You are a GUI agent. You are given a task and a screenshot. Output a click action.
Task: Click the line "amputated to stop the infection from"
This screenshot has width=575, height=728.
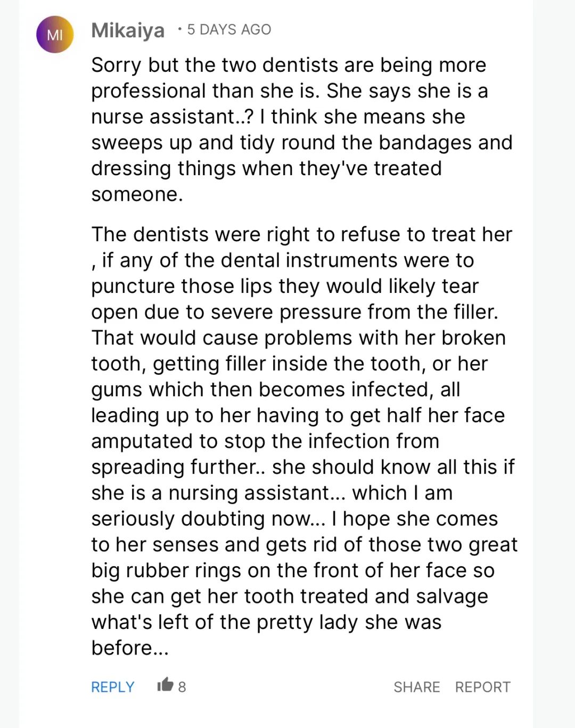pos(265,441)
